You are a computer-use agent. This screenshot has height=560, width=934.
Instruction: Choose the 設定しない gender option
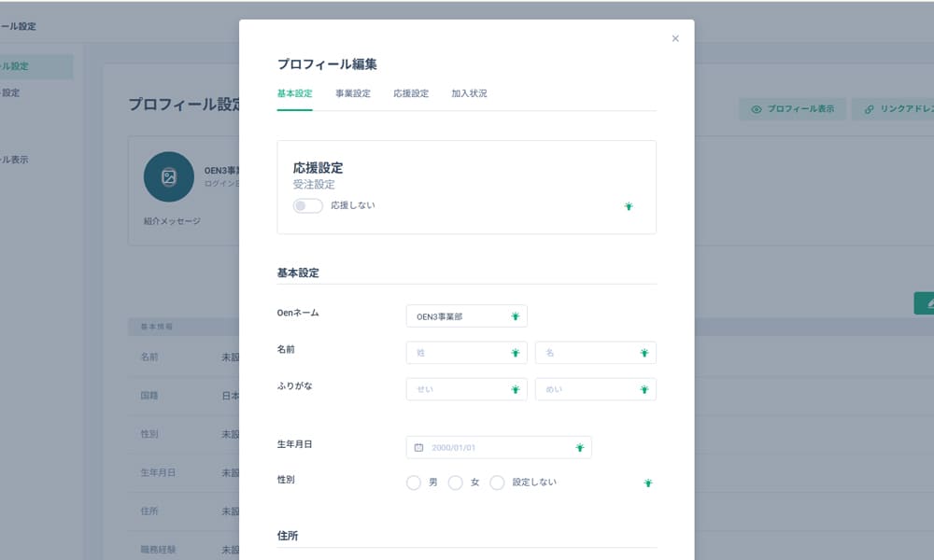(497, 483)
